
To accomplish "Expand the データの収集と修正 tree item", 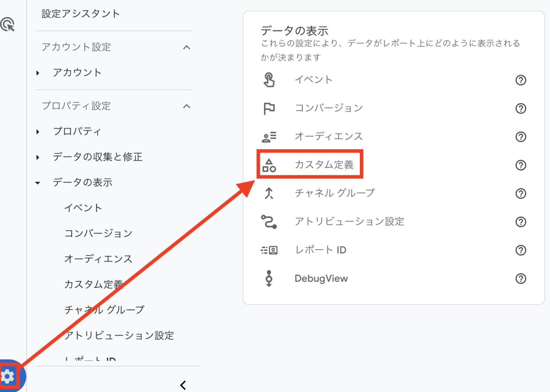I will click(38, 158).
